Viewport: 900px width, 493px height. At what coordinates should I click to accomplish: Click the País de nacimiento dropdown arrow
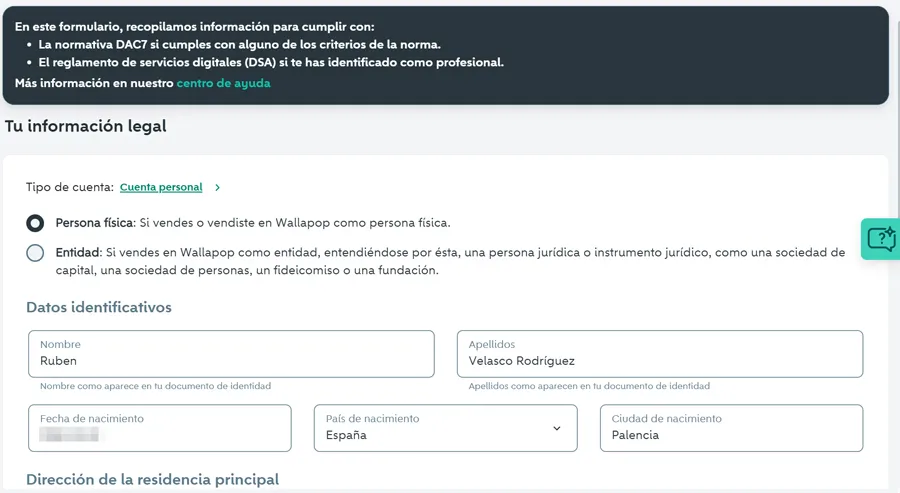(556, 429)
